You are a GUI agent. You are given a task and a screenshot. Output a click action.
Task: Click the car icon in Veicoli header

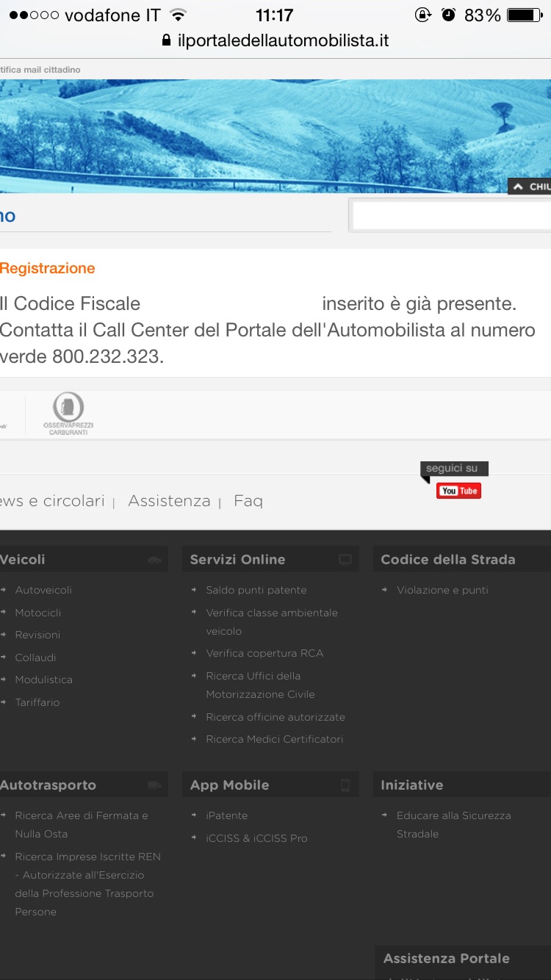coord(154,560)
